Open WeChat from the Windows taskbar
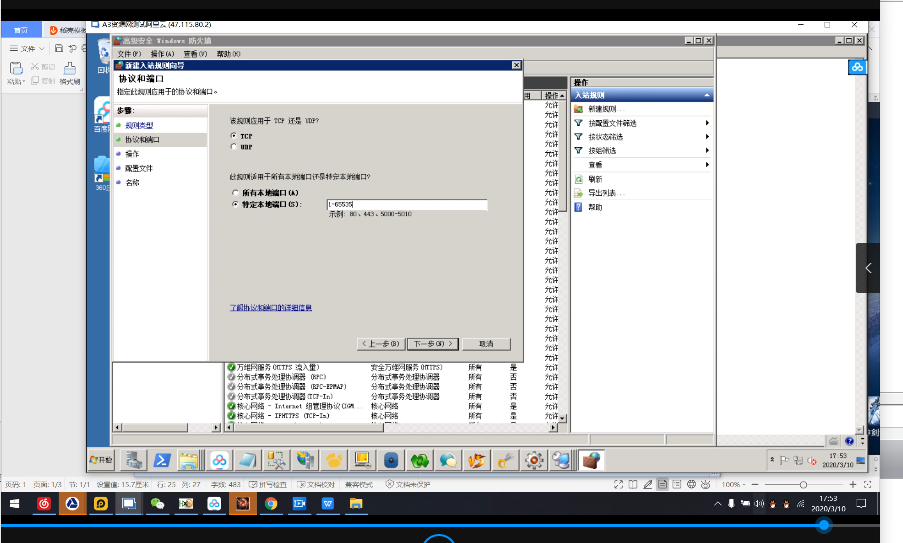This screenshot has height=543, width=903. pyautogui.click(x=157, y=504)
